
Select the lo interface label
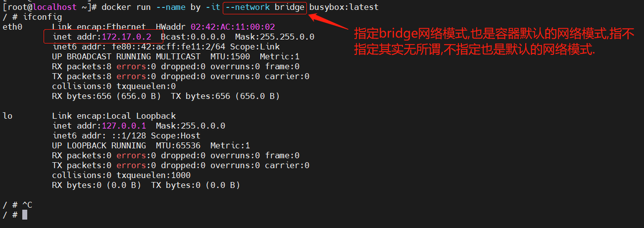8,116
